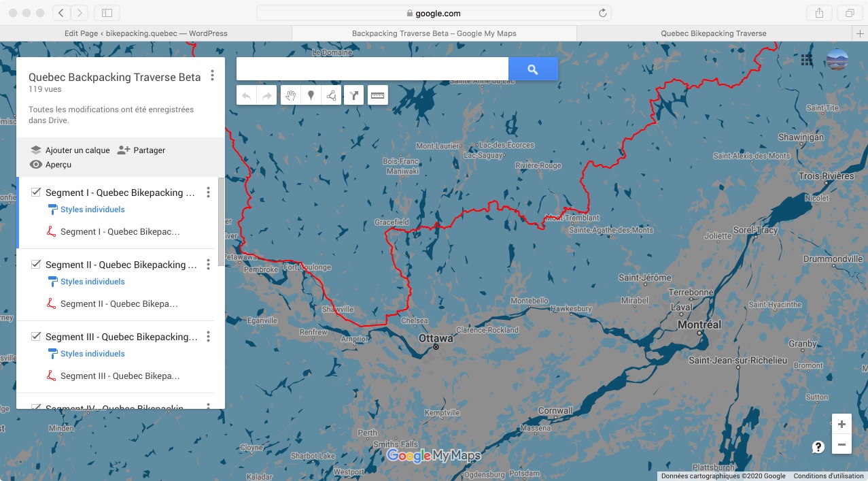868x481 pixels.
Task: Select the hand pan tool
Action: (x=291, y=96)
